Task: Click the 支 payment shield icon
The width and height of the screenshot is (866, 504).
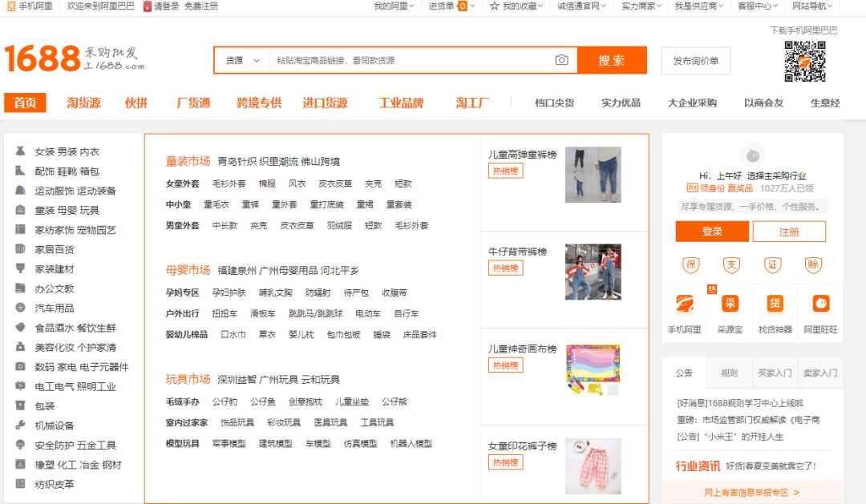Action: [731, 264]
